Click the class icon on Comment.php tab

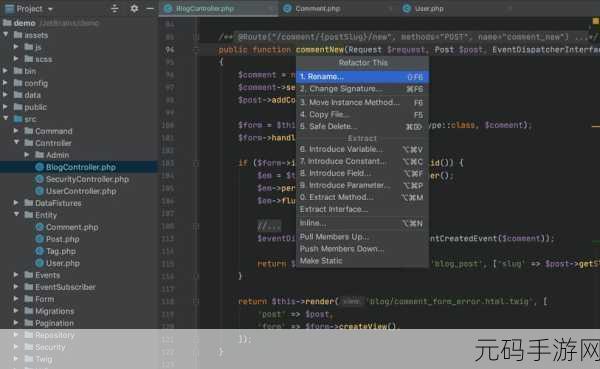tap(287, 8)
